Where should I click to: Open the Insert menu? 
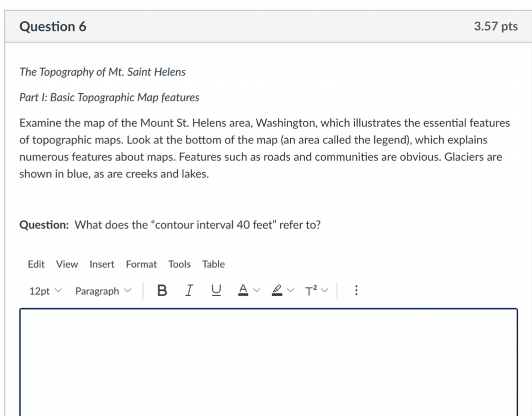[101, 264]
